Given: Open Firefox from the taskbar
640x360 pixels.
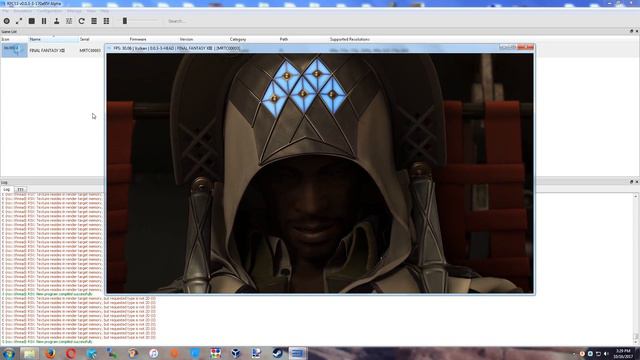Looking at the screenshot, I should click(50, 353).
